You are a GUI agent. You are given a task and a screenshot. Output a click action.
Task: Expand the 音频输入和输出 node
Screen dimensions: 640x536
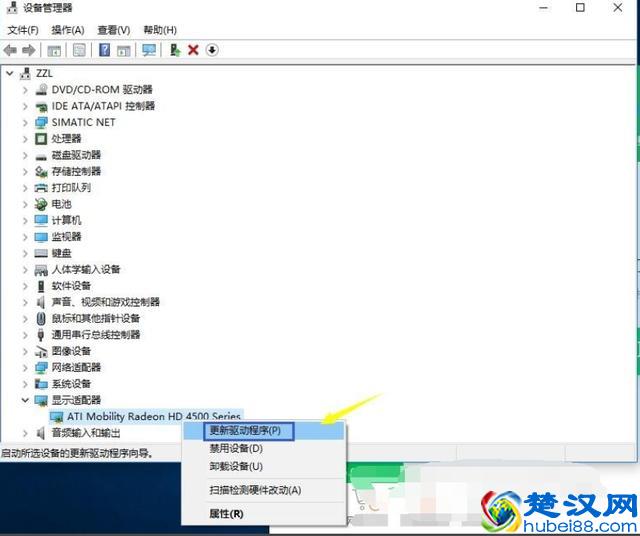coord(25,433)
